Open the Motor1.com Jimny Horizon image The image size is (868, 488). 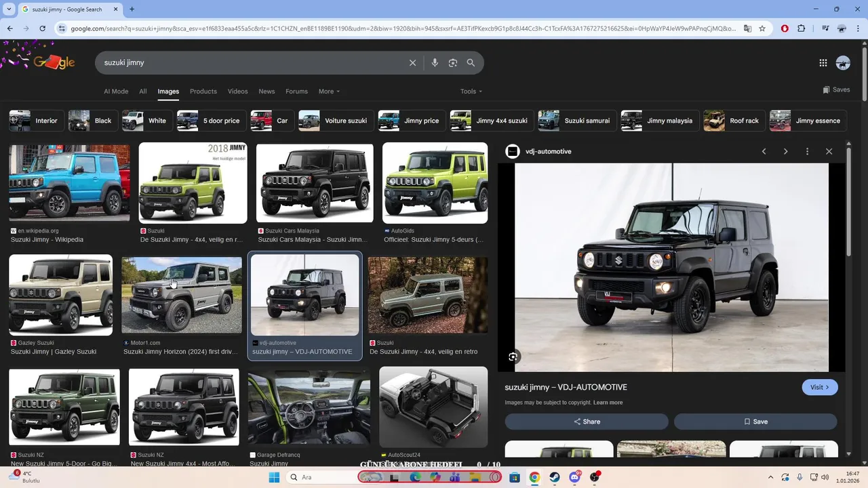(x=182, y=295)
